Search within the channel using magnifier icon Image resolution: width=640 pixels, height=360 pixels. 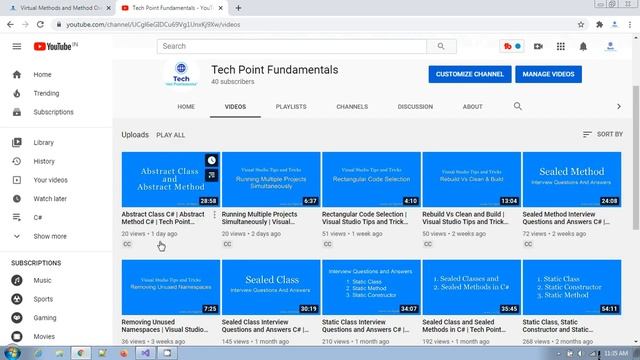click(518, 106)
